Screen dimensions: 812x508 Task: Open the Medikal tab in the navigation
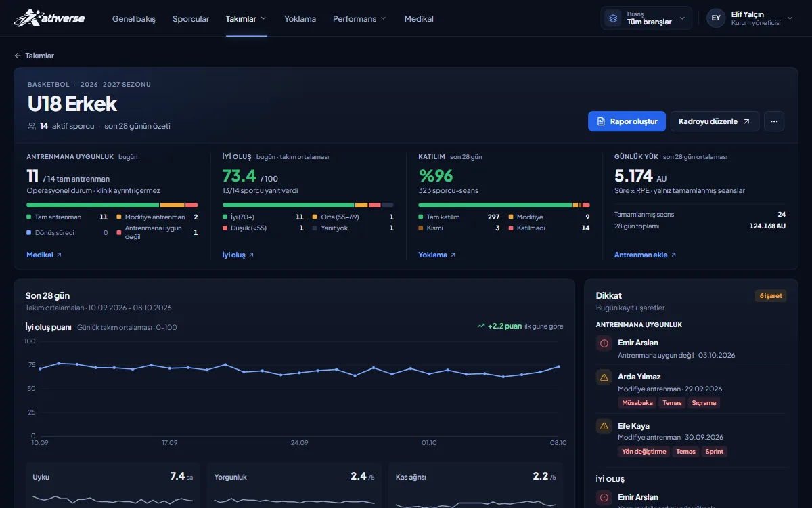tap(419, 19)
